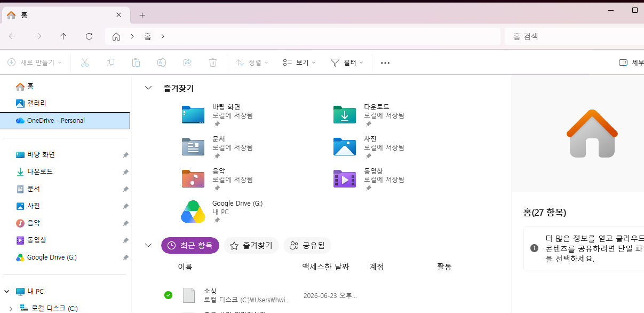Toggle the details pane button

click(631, 62)
